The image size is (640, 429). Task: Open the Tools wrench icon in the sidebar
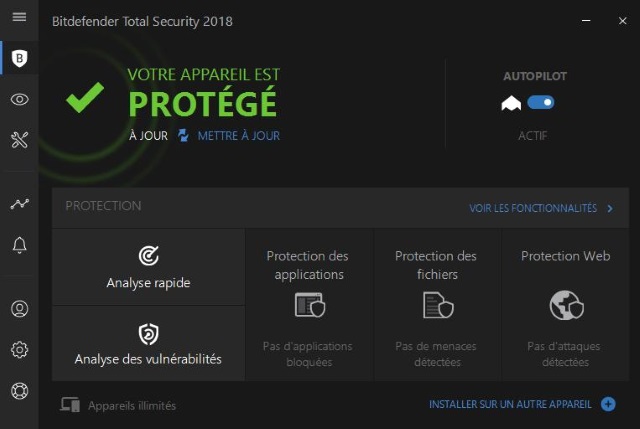19,140
